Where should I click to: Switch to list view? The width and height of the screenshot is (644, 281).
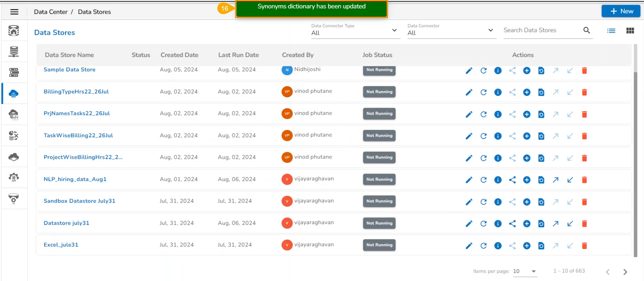[611, 31]
